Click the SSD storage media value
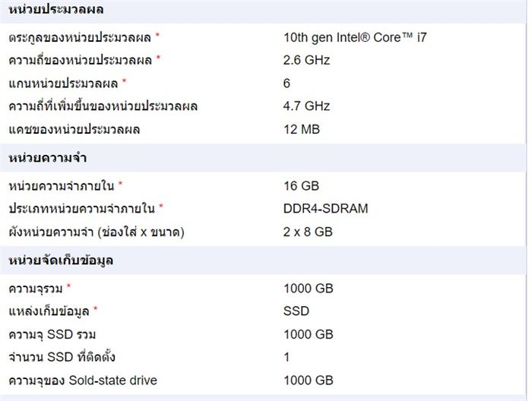This screenshot has height=401, width=532. point(296,311)
